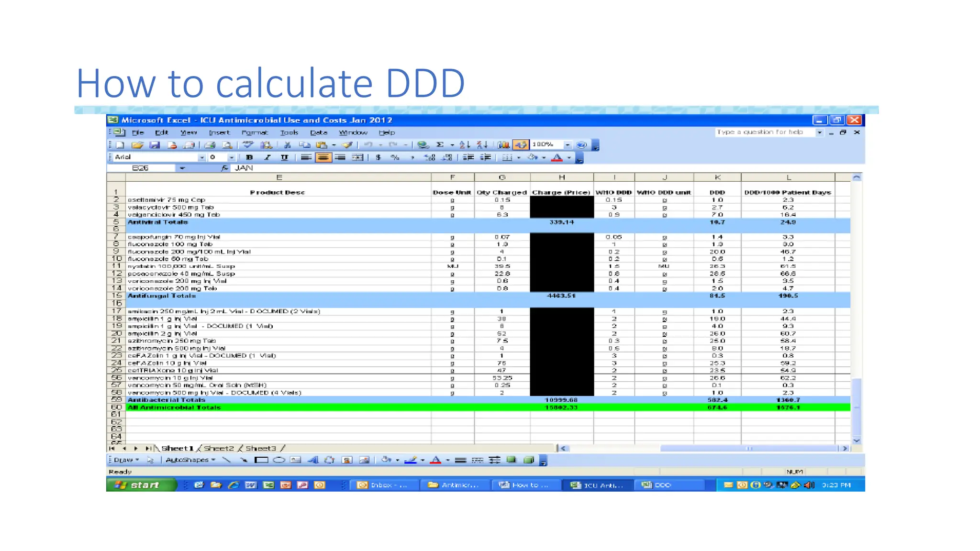Toggle Italic formatting
This screenshot has width=980, height=551.
click(267, 157)
